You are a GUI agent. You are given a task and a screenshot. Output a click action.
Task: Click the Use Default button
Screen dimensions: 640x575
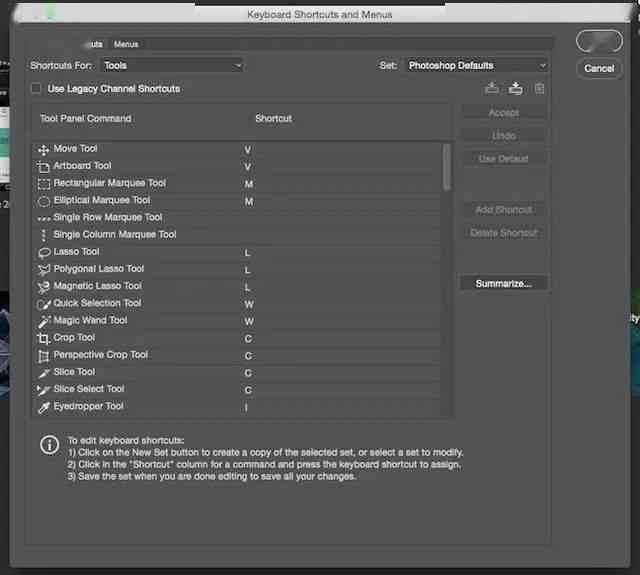tap(504, 158)
